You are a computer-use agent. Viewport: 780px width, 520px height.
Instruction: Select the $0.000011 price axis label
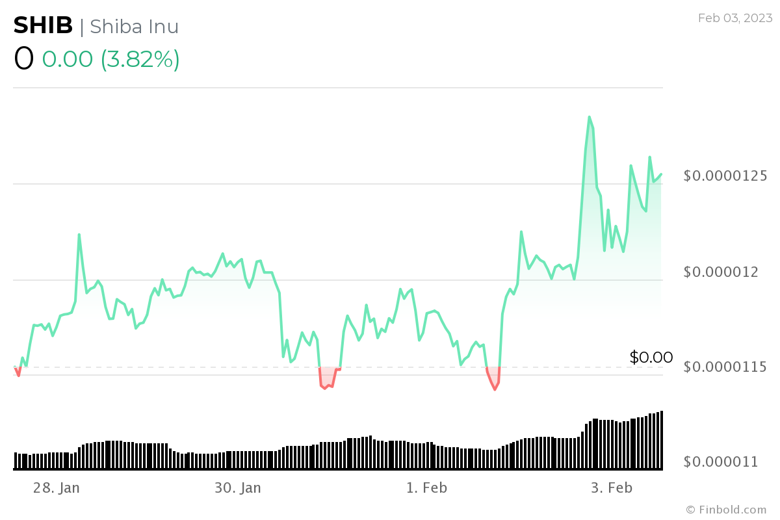(x=721, y=462)
